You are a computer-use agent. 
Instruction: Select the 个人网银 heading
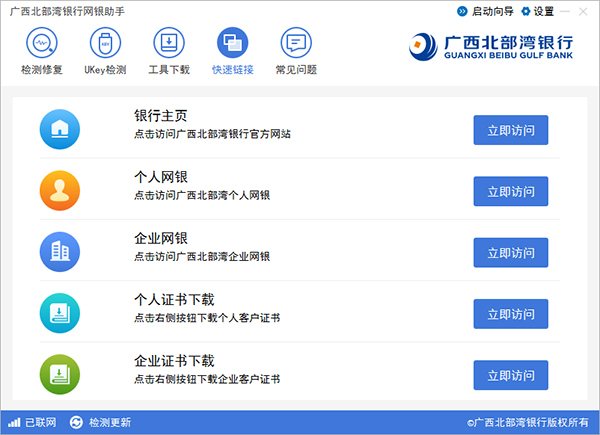point(161,177)
